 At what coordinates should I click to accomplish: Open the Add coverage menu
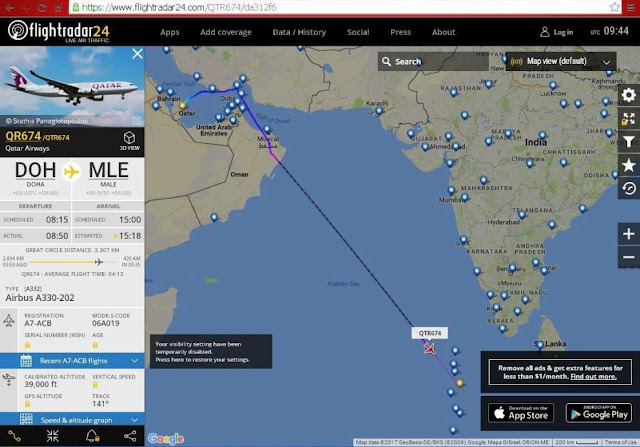pyautogui.click(x=226, y=32)
